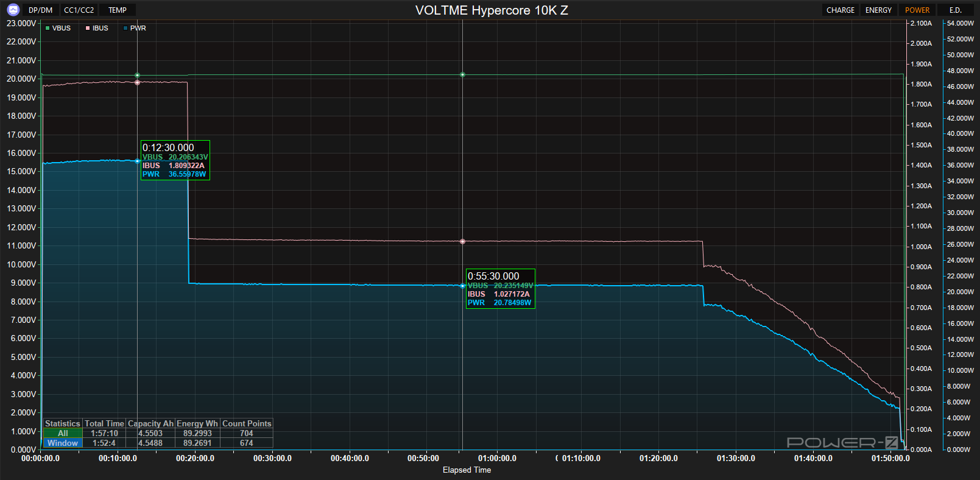Click the 00:30:00.0 time axis tick
This screenshot has width=980, height=480.
pos(272,458)
